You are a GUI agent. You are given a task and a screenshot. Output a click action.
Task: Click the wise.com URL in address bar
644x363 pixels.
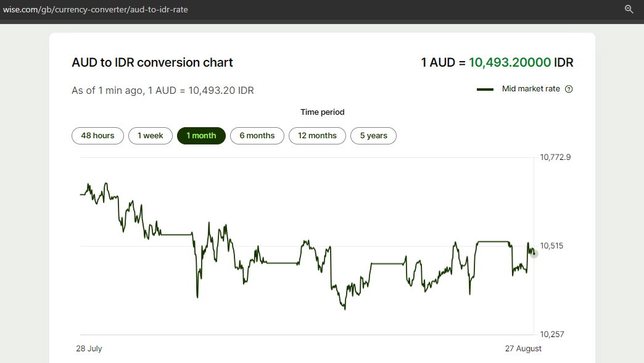pos(95,9)
